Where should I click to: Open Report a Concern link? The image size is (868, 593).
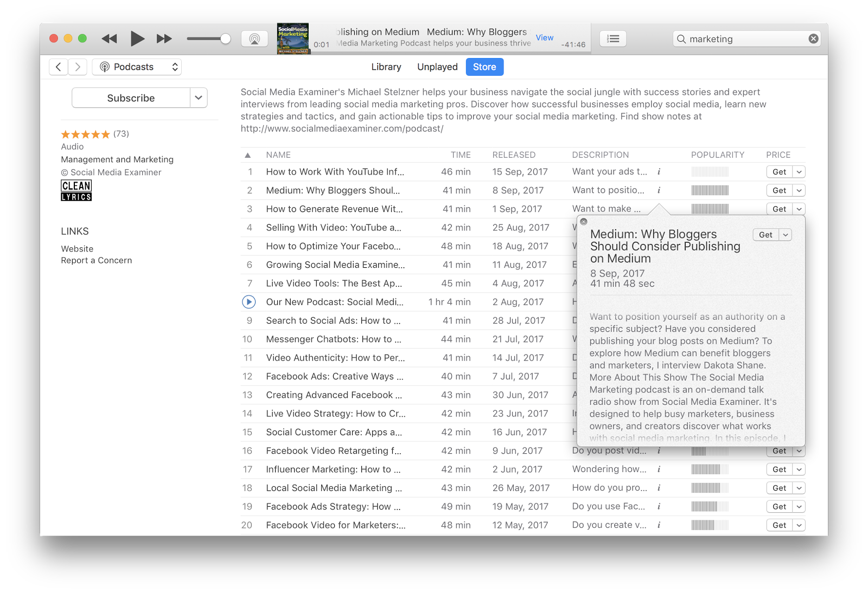click(97, 260)
